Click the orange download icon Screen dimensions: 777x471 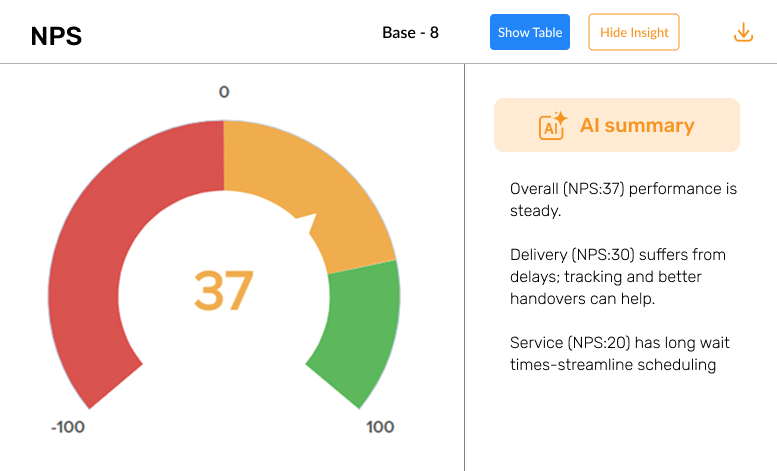pos(743,32)
